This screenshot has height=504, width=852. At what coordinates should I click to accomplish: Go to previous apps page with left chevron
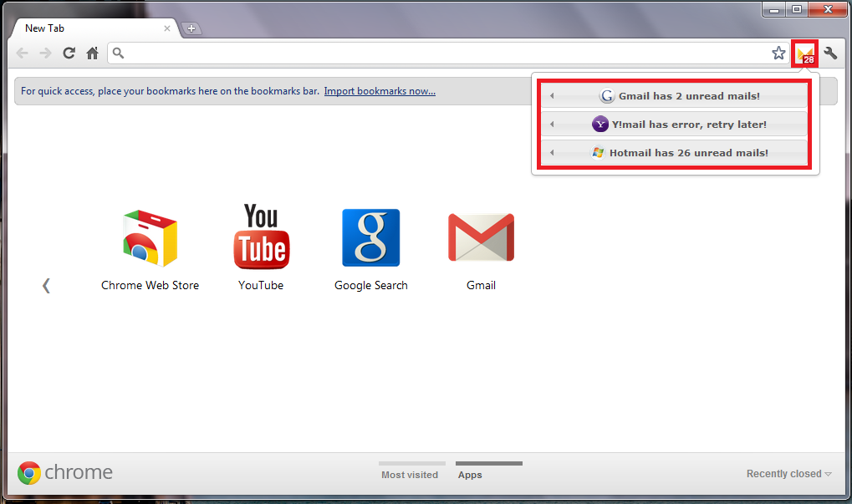pos(46,286)
